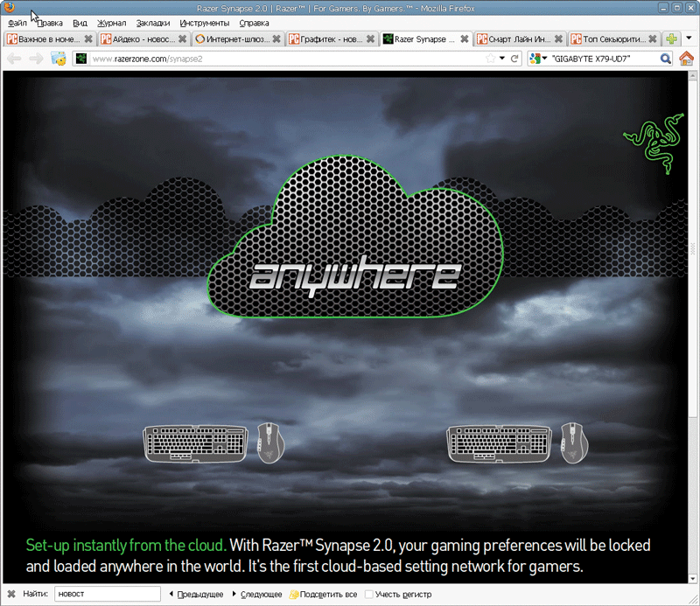Open the Справка menu

click(x=254, y=24)
